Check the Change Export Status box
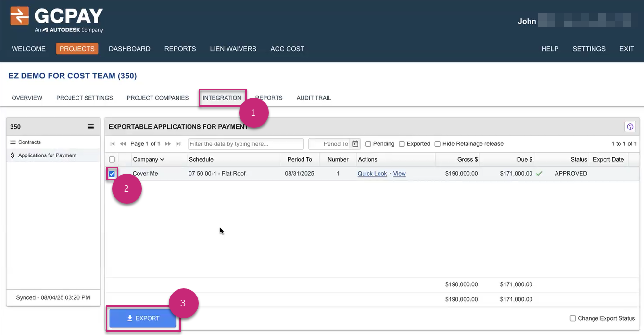The width and height of the screenshot is (644, 335). pyautogui.click(x=573, y=318)
